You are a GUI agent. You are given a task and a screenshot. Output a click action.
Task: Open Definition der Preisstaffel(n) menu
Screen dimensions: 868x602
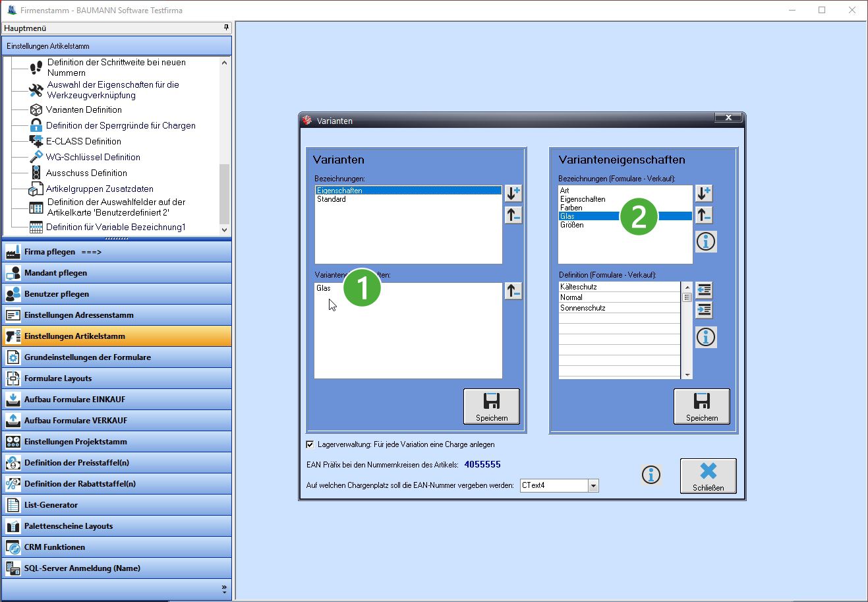[x=117, y=463]
